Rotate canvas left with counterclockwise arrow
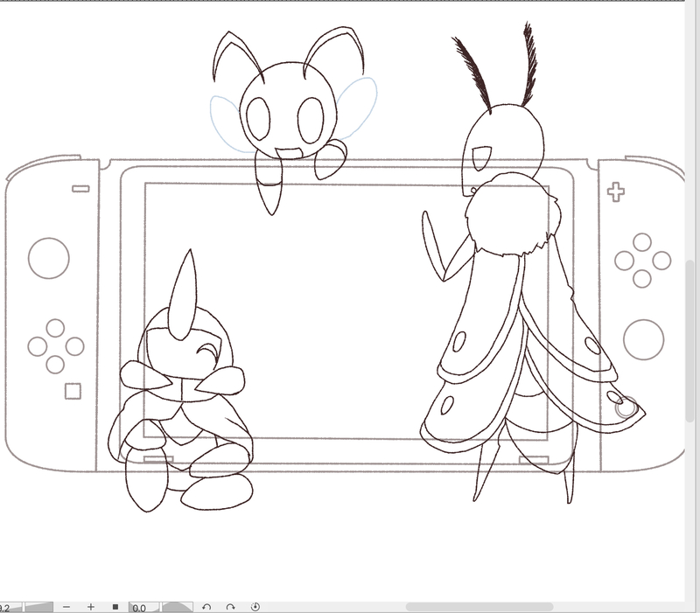 click(206, 607)
